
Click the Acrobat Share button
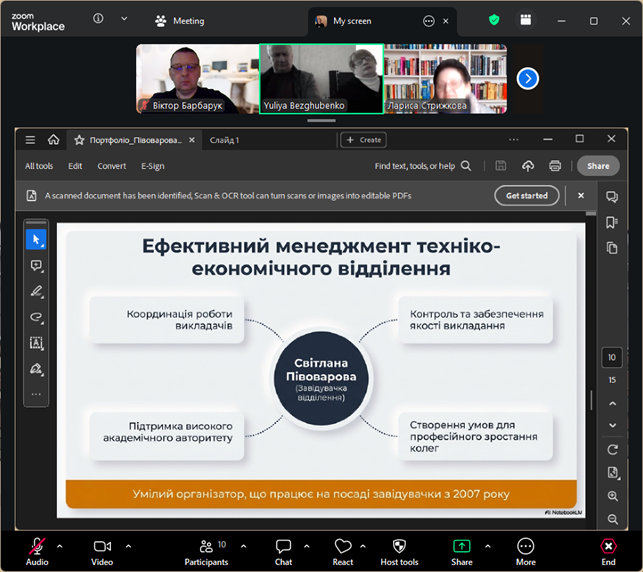[598, 166]
